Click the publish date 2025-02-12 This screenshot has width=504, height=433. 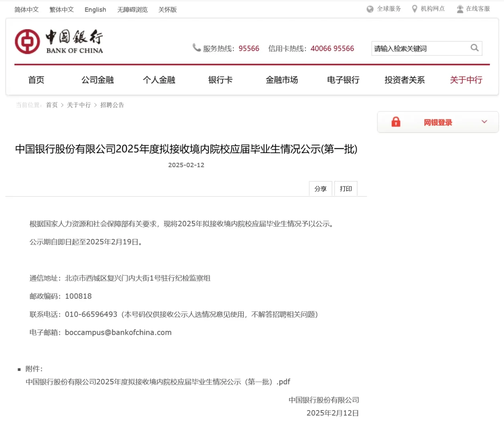[186, 165]
